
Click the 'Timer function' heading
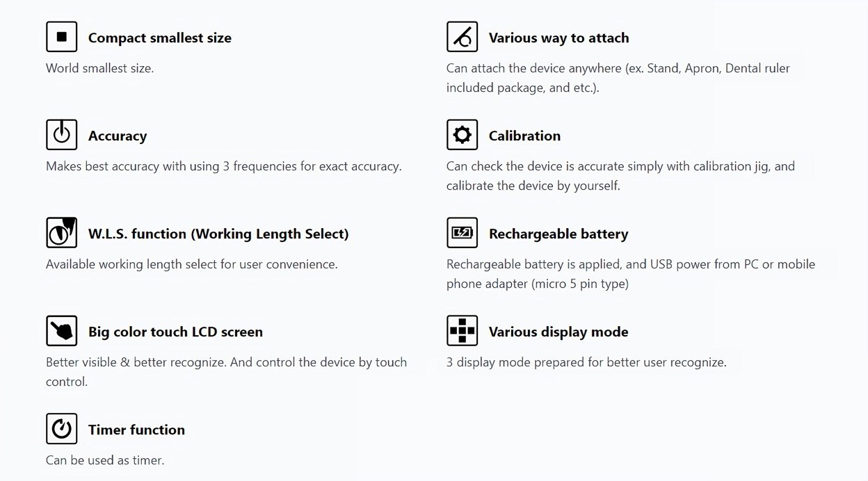(136, 430)
